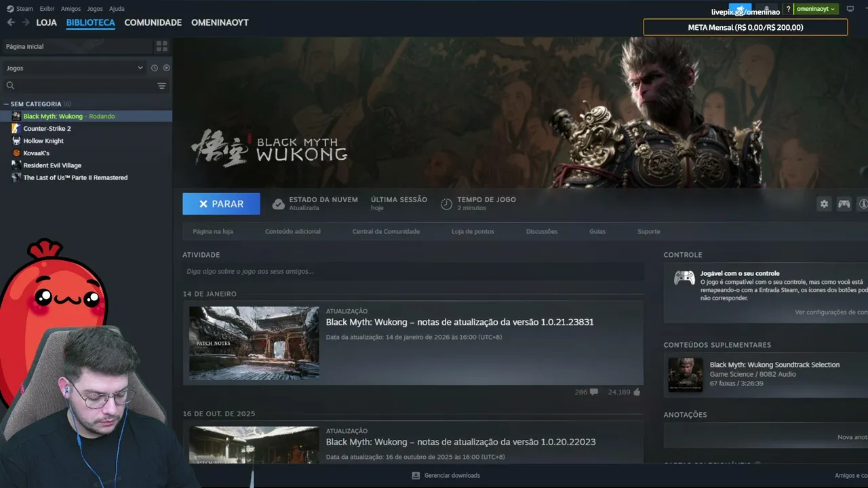Click the Hollow Knight game icon
This screenshot has width=868, height=488.
[16, 140]
